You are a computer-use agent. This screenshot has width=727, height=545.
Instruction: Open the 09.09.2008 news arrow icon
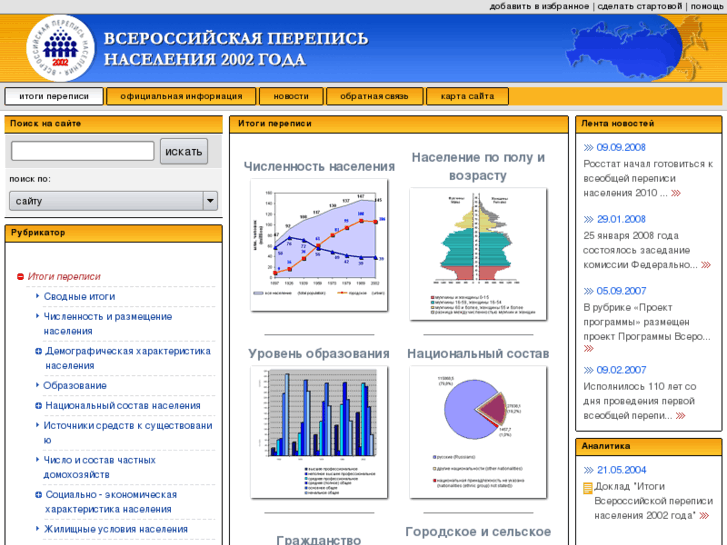pos(588,147)
